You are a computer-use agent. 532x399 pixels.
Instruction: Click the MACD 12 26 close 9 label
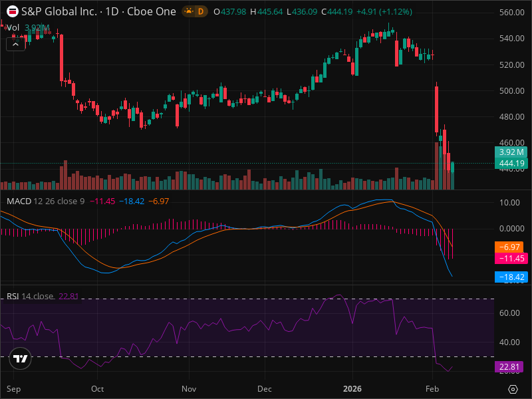(45, 201)
